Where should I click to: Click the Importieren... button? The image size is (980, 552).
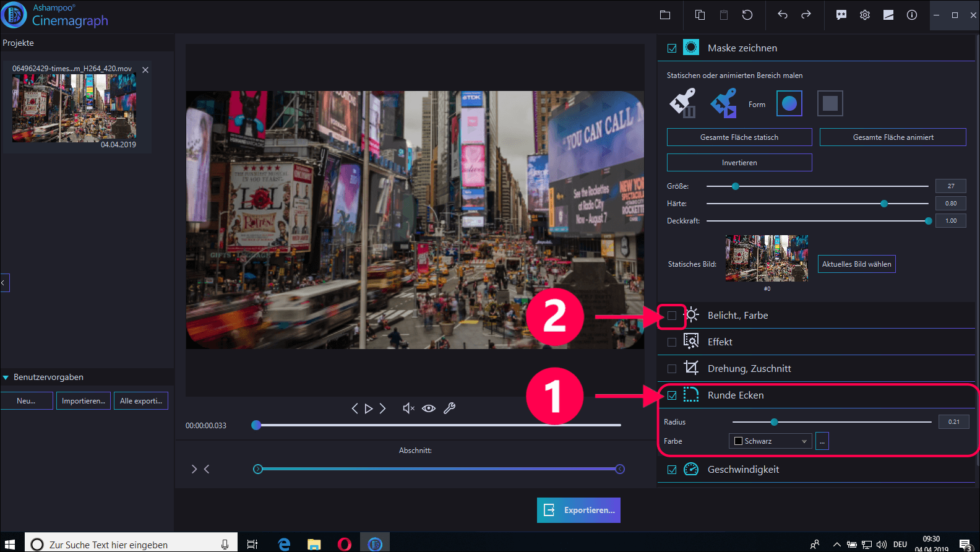[x=84, y=401]
